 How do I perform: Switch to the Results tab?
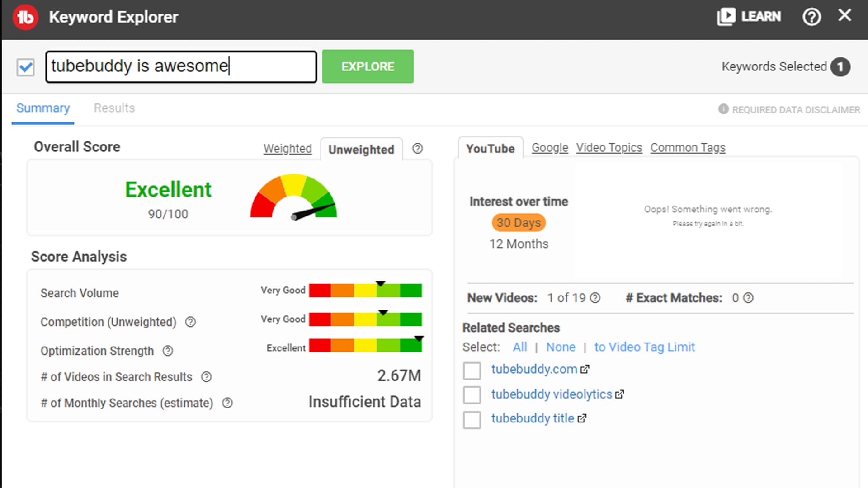(x=114, y=108)
